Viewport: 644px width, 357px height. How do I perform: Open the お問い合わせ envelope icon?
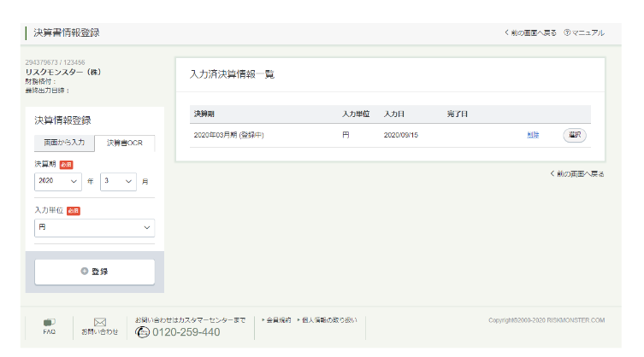pos(99,323)
